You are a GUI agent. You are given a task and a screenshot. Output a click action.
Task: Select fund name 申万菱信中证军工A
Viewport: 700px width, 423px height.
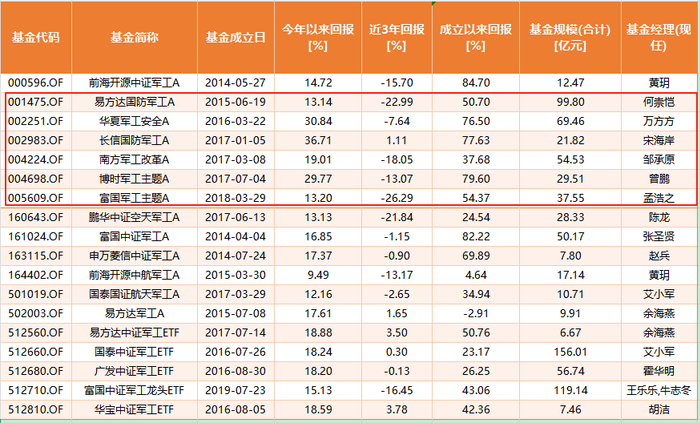(x=134, y=256)
